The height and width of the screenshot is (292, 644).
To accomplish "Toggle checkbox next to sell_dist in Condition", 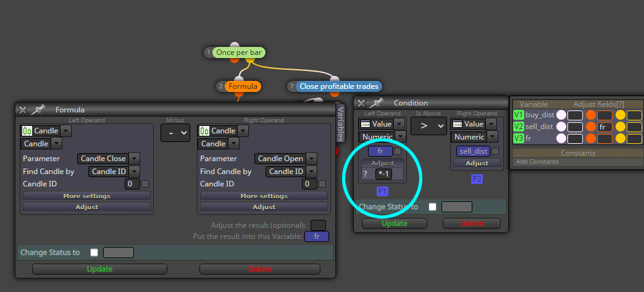I will tap(495, 151).
